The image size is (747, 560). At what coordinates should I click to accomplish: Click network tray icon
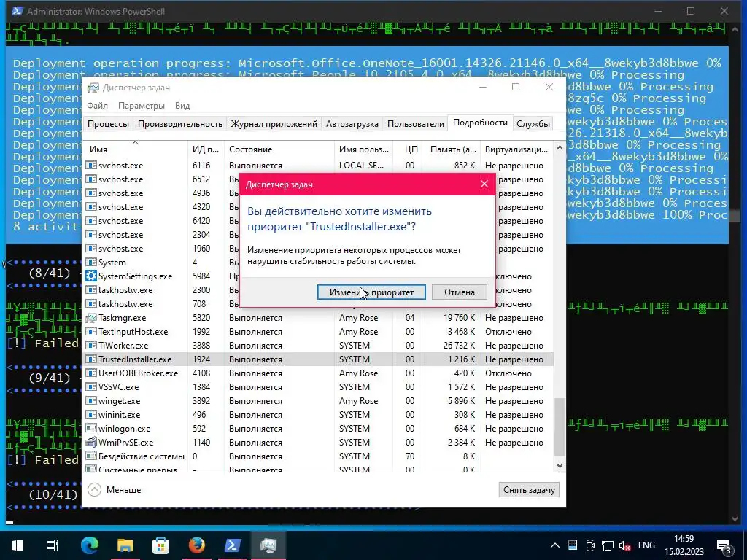(607, 545)
